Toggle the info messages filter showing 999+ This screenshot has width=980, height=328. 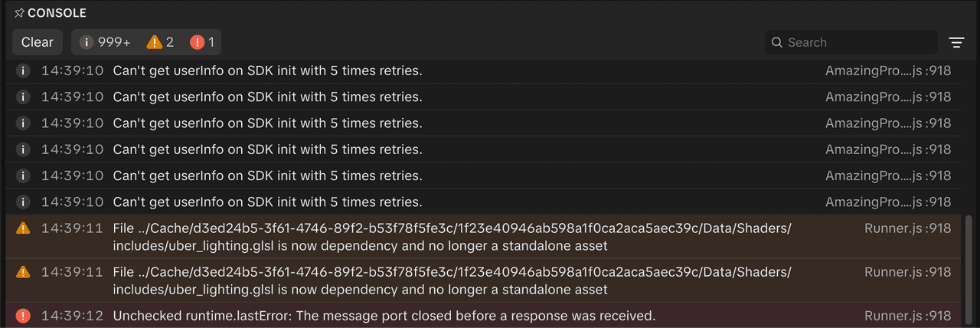pos(105,42)
